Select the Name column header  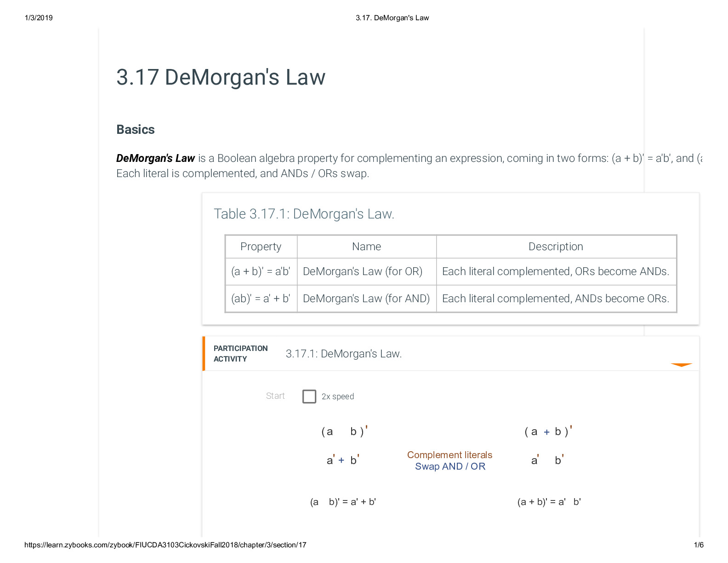pos(366,247)
